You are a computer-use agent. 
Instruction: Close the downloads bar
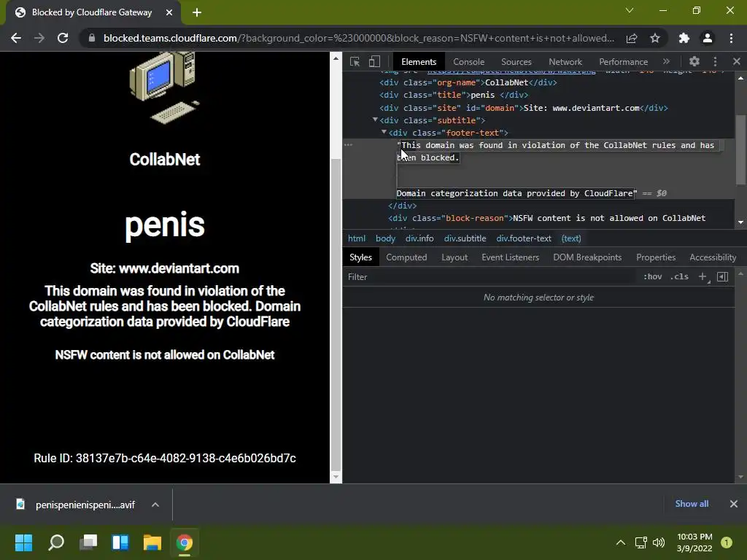(734, 504)
